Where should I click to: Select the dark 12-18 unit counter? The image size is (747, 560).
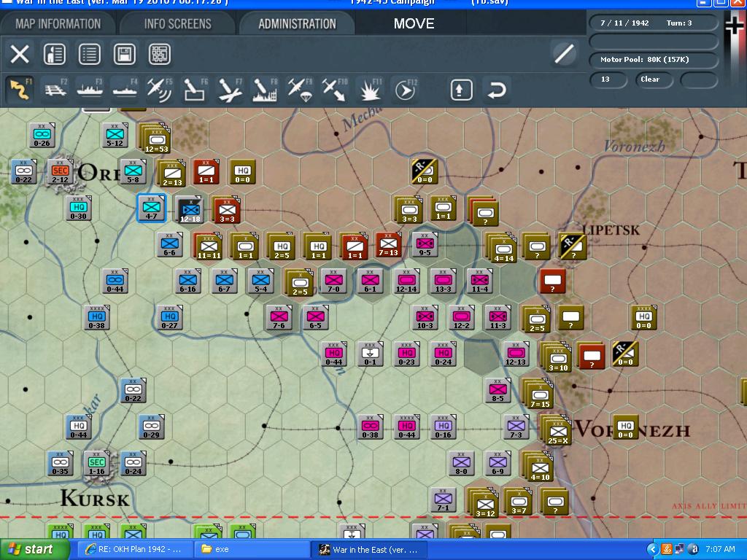(x=189, y=209)
